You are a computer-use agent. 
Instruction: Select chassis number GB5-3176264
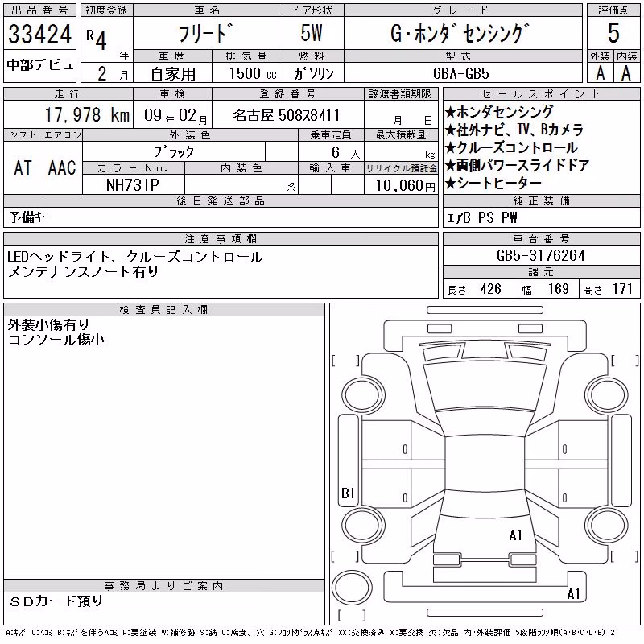(x=540, y=255)
